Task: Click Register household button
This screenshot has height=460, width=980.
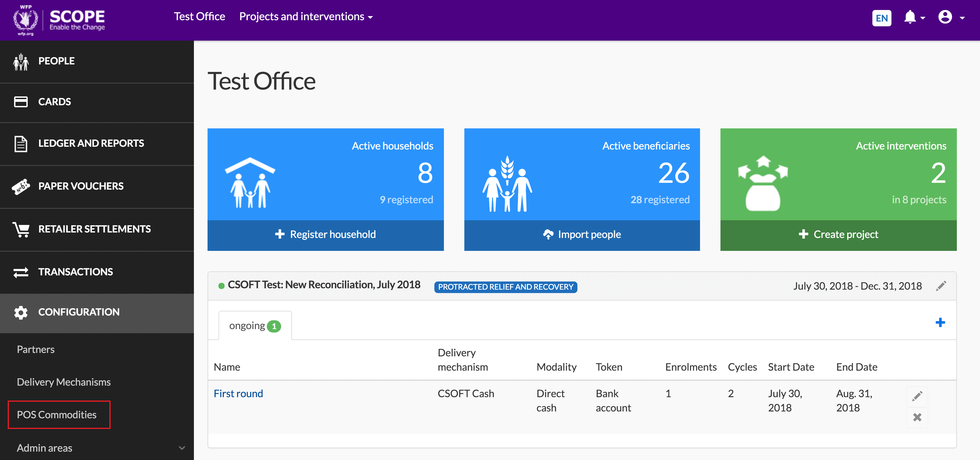Action: pos(325,234)
